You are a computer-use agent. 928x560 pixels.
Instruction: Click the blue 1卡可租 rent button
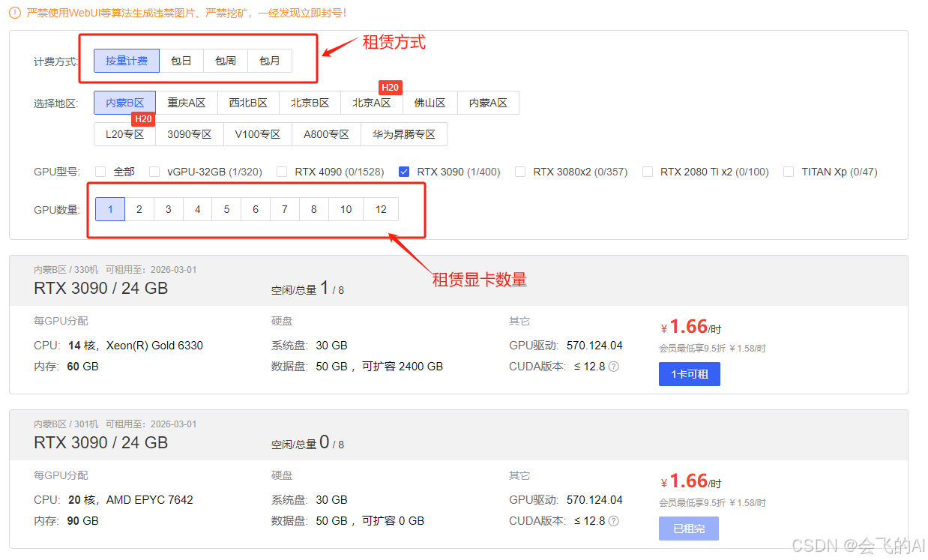[x=690, y=374]
